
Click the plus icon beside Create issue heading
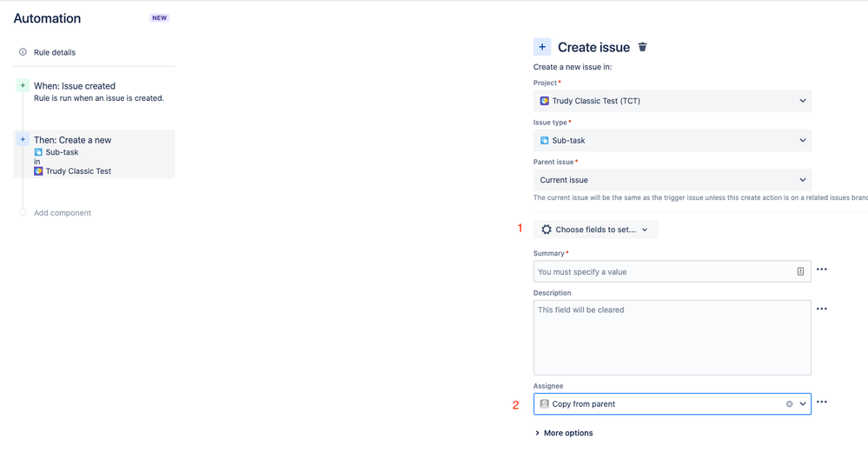click(x=542, y=47)
